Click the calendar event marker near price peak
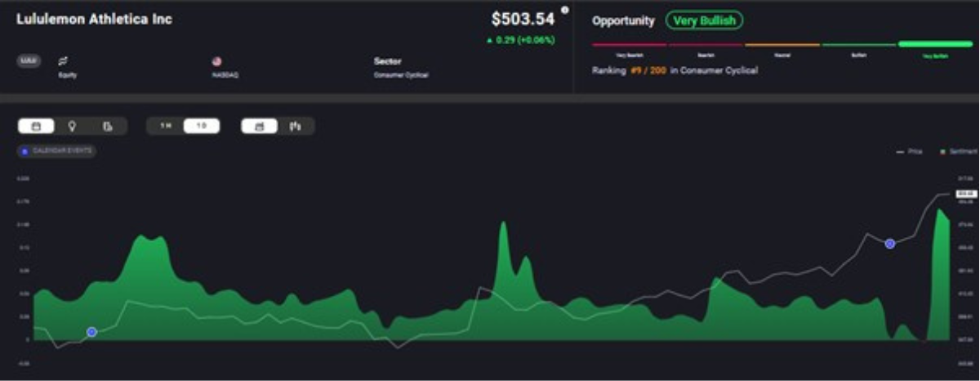This screenshot has width=980, height=381. pos(890,244)
